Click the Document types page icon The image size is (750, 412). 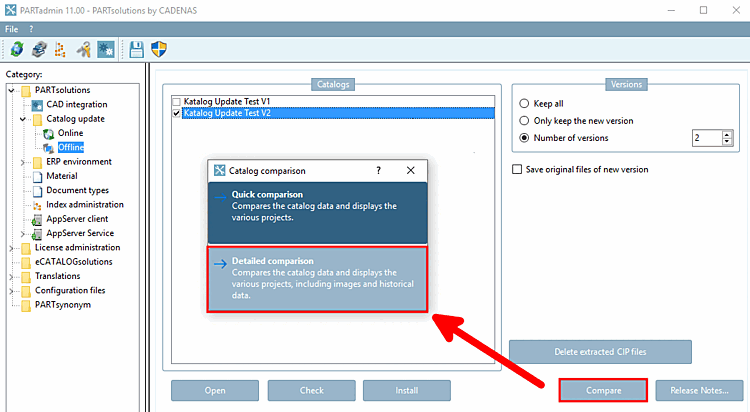click(37, 191)
